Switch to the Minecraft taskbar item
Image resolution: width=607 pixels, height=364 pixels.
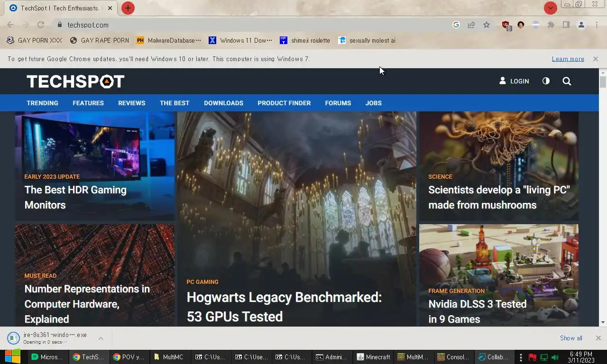[373, 357]
